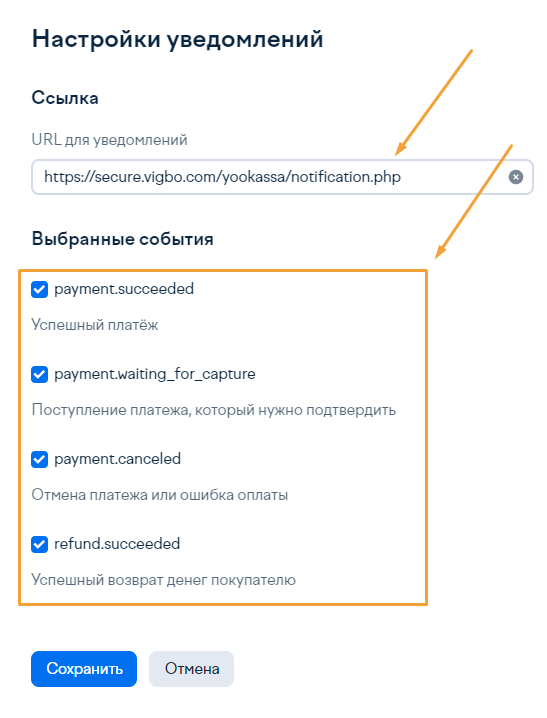
Task: Select the payment.succeeded label text
Action: click(x=124, y=289)
